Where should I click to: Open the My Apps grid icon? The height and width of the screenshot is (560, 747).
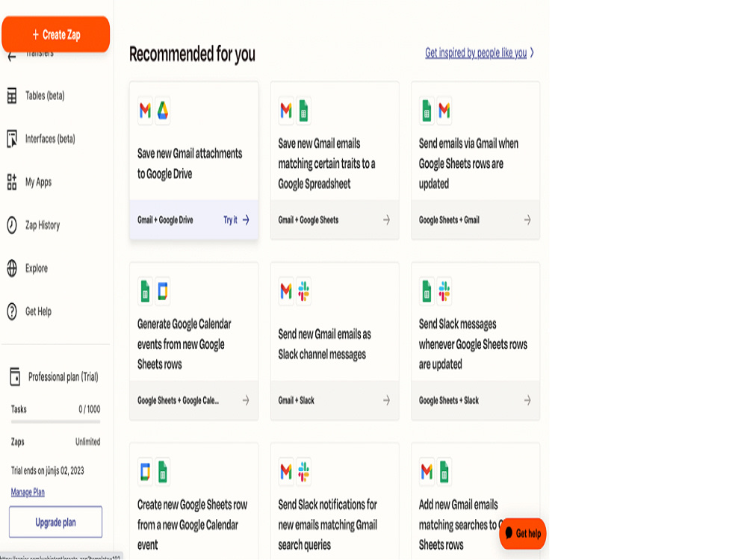[x=12, y=182]
